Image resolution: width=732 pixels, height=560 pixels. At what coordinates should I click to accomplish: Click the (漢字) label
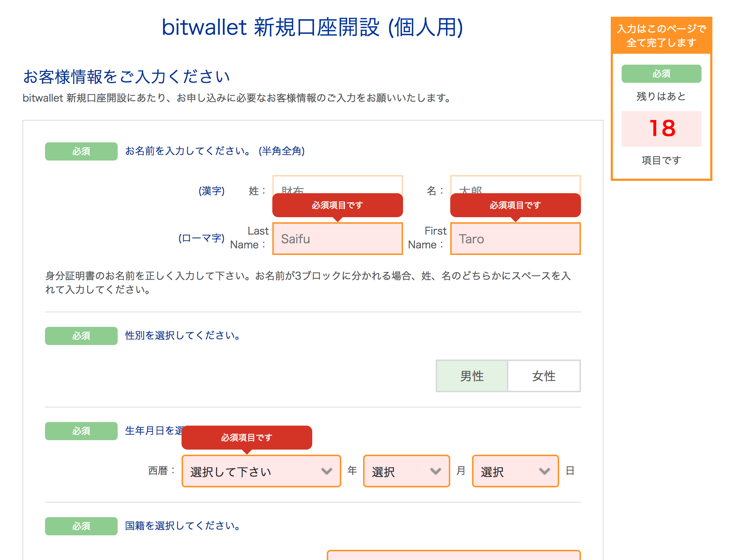click(x=212, y=191)
